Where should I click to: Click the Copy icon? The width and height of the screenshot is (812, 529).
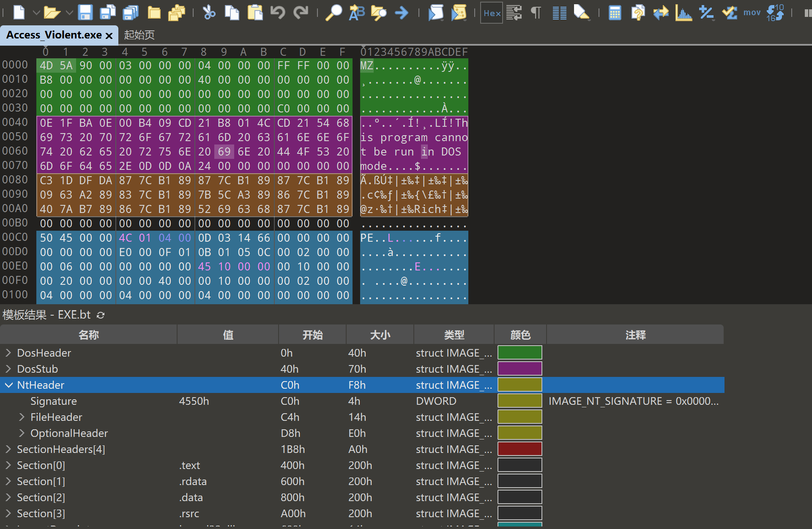(x=232, y=13)
